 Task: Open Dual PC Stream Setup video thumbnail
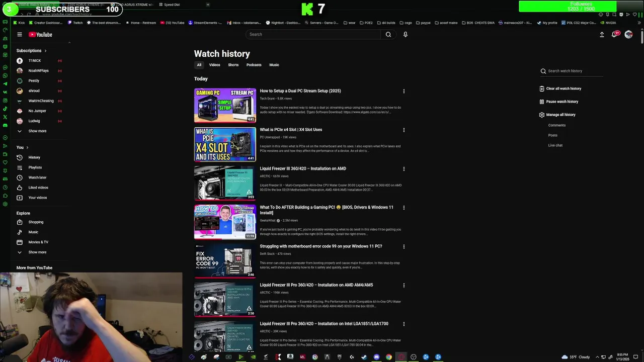225,106
